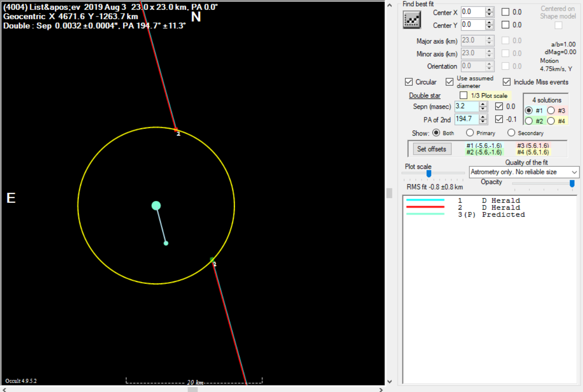Decrease PA of 2nd with the down arrow
This screenshot has height=392, width=583.
coord(483,122)
